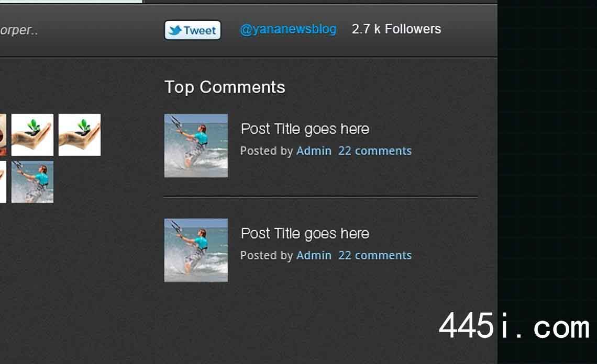Image resolution: width=597 pixels, height=364 pixels.
Task: View 22 comments on the second post
Action: (375, 256)
